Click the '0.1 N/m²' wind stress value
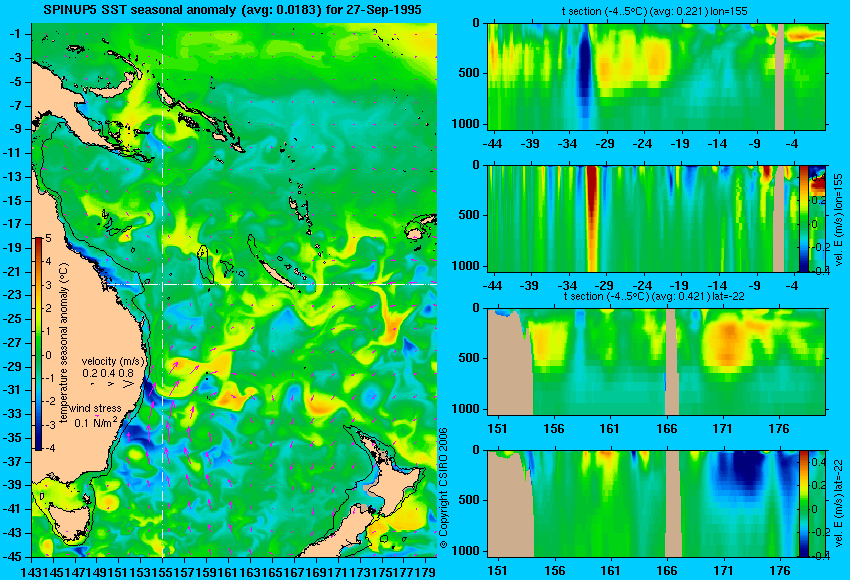This screenshot has height=580, width=850. pos(95,422)
